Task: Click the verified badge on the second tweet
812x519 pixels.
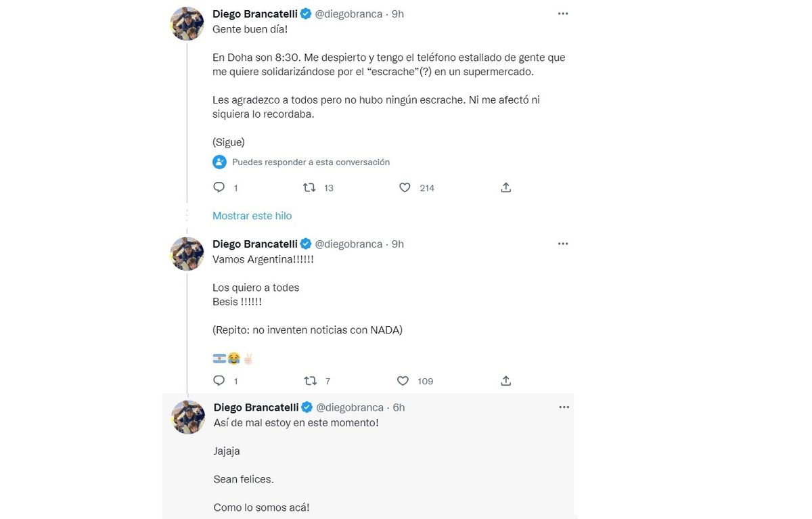Action: (x=306, y=244)
